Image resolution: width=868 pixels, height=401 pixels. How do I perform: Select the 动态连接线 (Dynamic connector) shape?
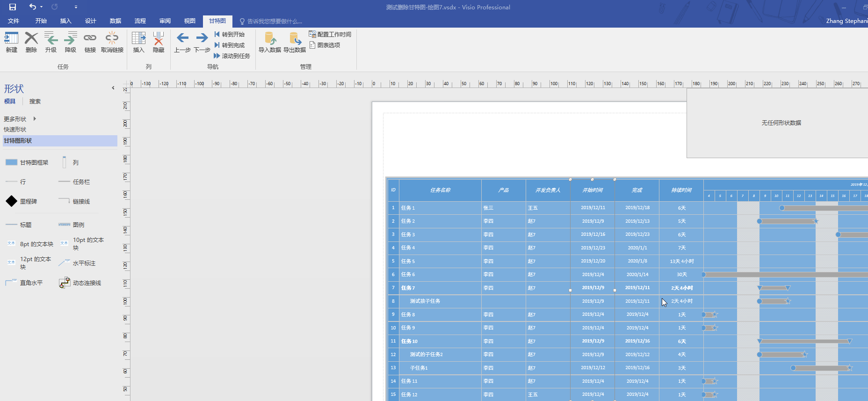[80, 283]
